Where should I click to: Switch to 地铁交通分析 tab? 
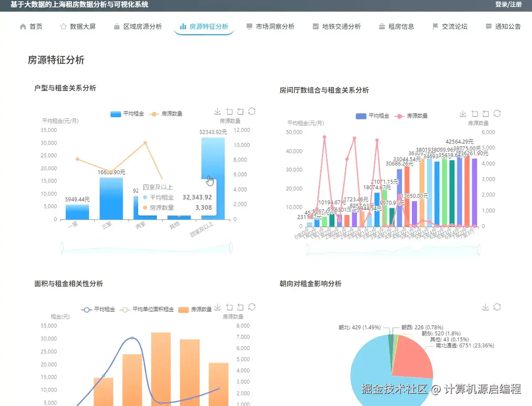336,27
